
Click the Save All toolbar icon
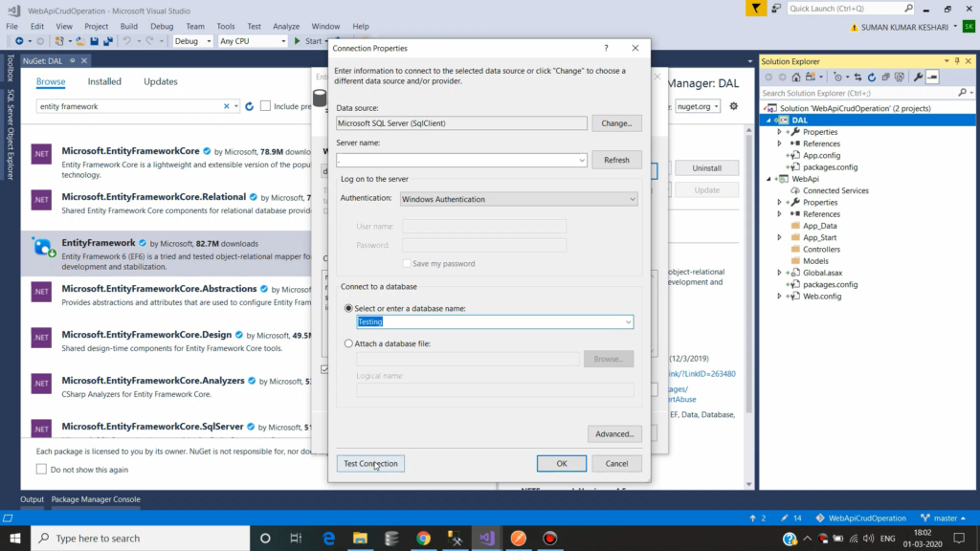[108, 41]
